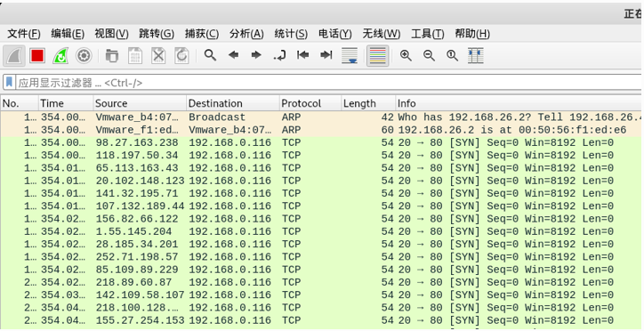Select the packet from 65.113.163.43

pyautogui.click(x=321, y=168)
